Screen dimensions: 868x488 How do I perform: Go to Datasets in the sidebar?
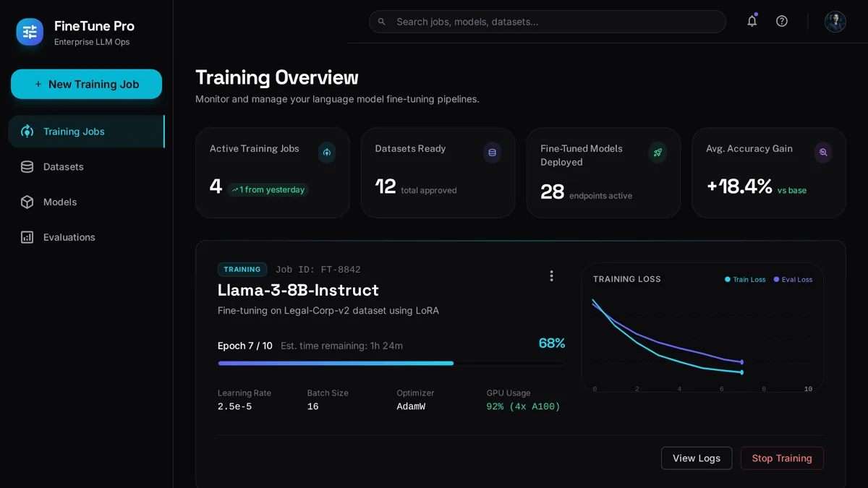[86, 167]
